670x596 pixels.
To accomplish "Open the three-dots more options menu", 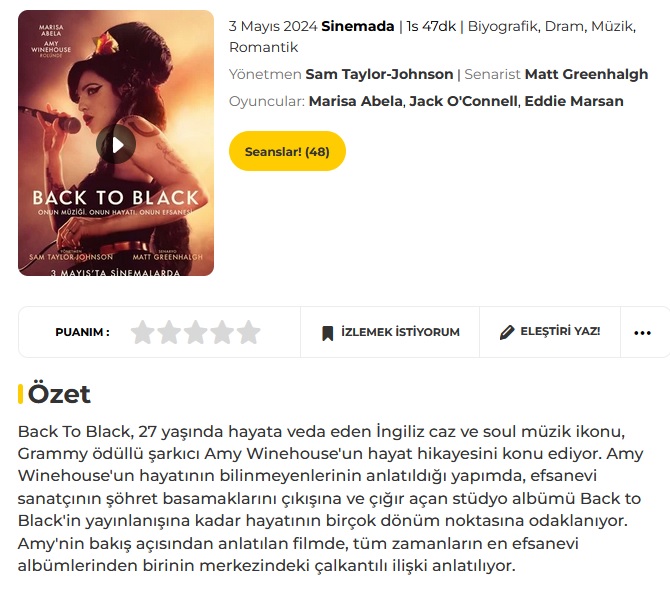I will click(642, 333).
